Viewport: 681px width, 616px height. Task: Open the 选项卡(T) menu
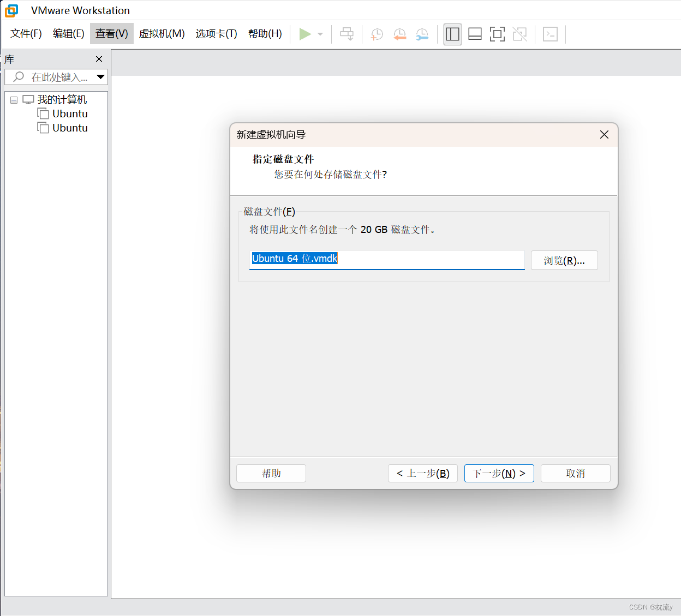[217, 34]
